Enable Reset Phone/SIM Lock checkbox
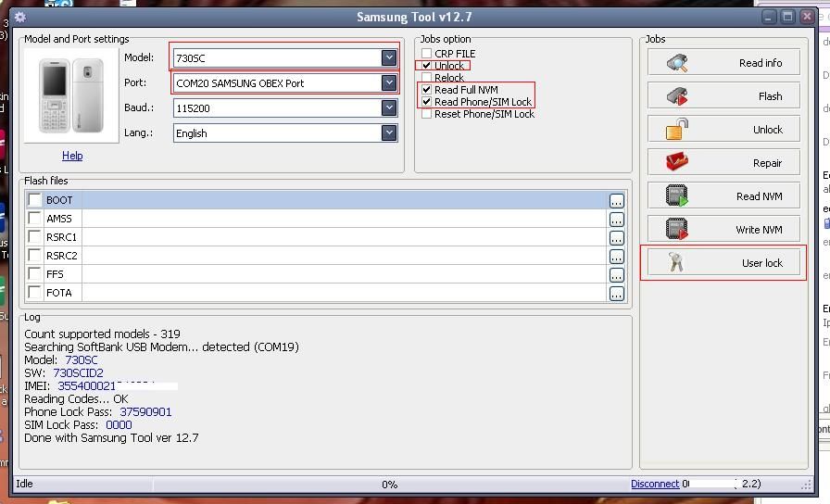This screenshot has width=830, height=504. (x=427, y=114)
